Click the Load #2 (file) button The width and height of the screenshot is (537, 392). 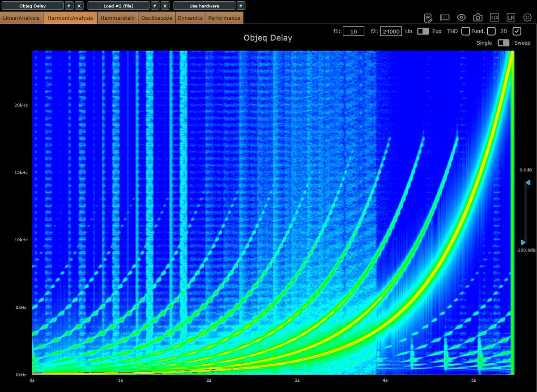(119, 6)
